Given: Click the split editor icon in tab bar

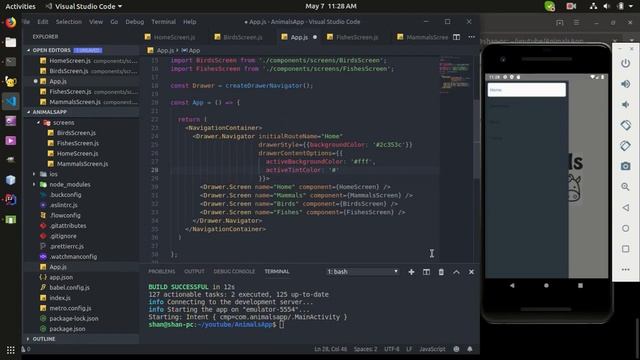Looking at the screenshot, I should (x=456, y=37).
